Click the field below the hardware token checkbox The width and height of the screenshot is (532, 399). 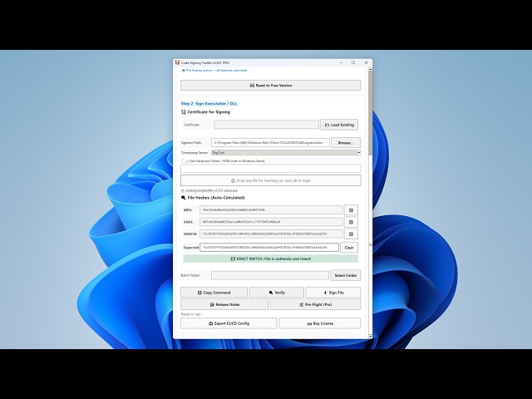[271, 169]
